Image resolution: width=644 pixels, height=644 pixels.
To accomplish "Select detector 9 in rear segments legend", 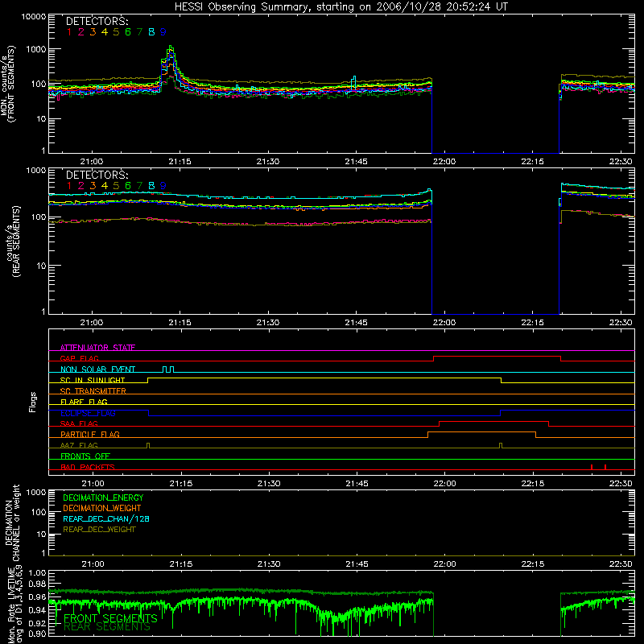I will pos(163,186).
